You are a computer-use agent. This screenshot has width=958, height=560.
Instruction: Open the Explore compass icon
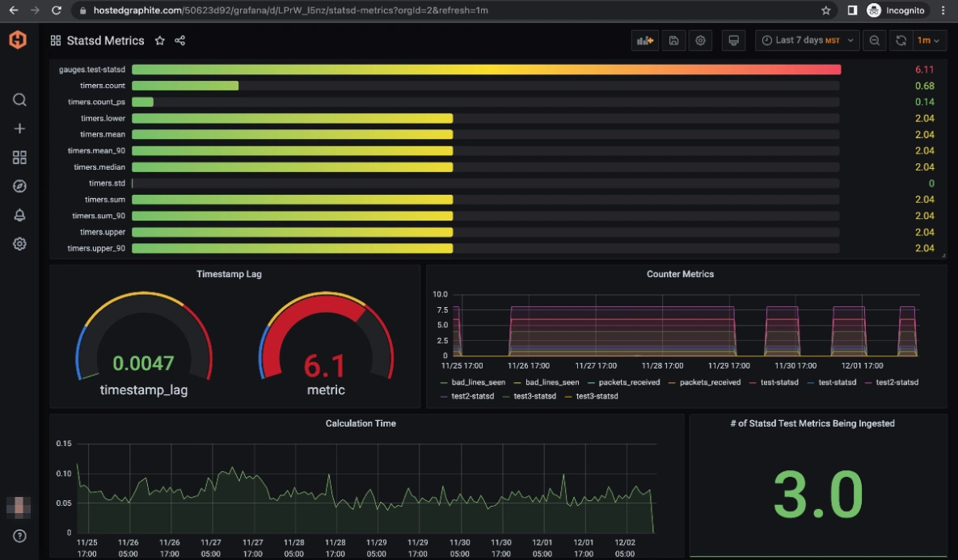point(19,186)
